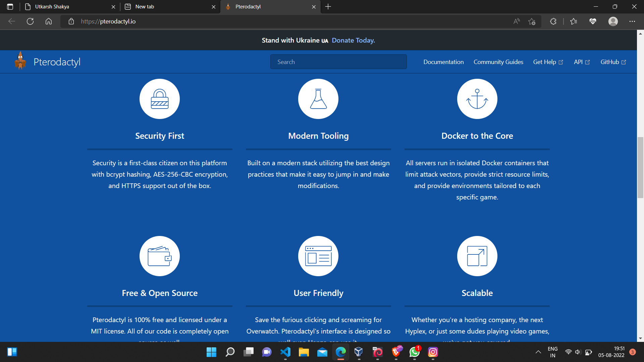Open Browser essentials heart icon
644x362 pixels.
tap(593, 21)
